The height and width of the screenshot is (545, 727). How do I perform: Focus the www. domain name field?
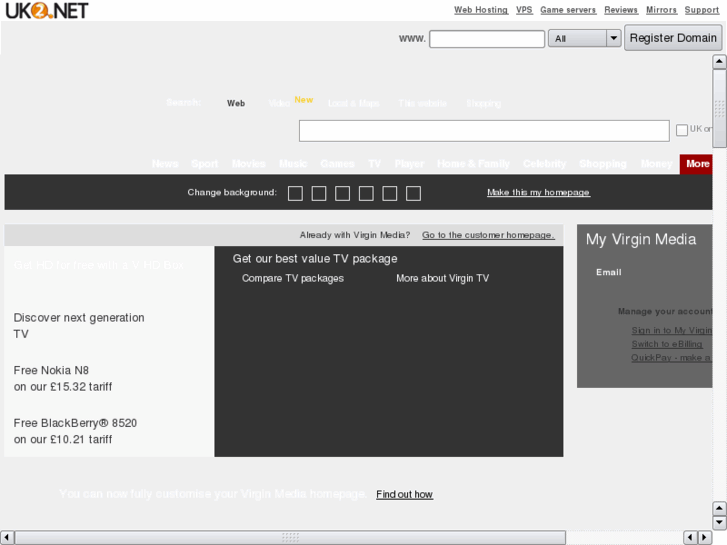click(x=487, y=39)
